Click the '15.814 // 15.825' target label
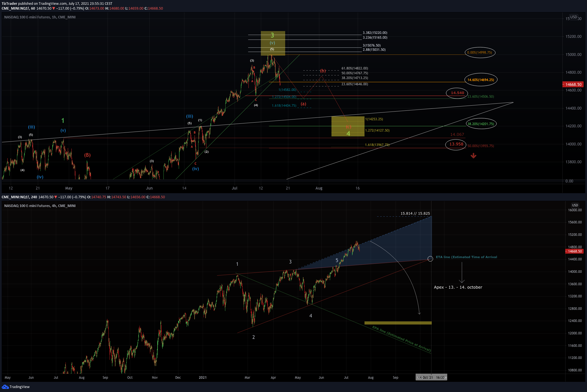This screenshot has height=392, width=587. pyautogui.click(x=415, y=214)
